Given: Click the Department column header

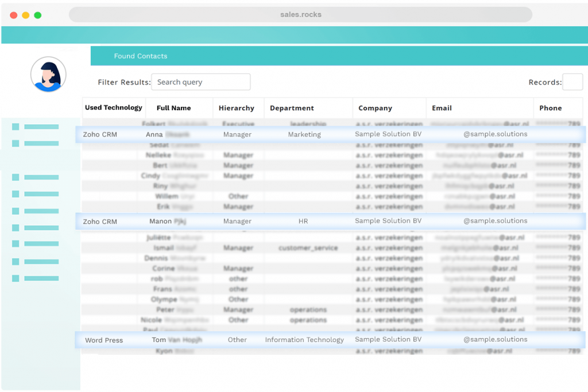Looking at the screenshot, I should pos(292,108).
